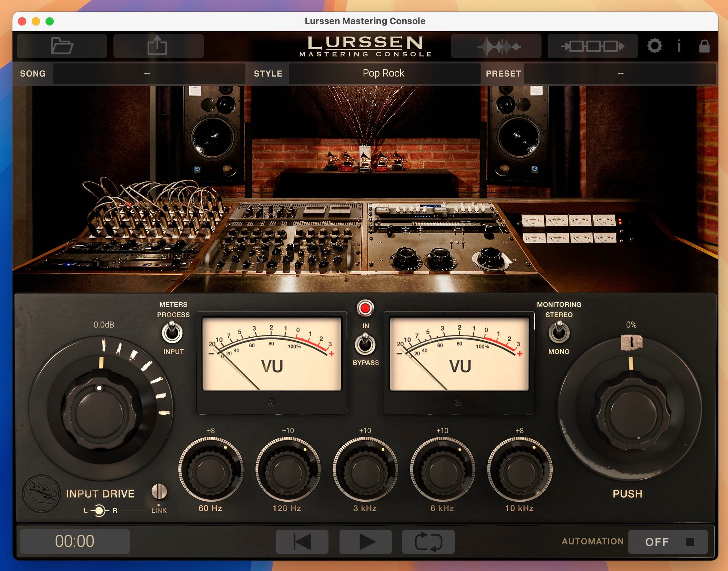The width and height of the screenshot is (728, 571).
Task: Open the PRESET selector field
Action: pos(620,73)
